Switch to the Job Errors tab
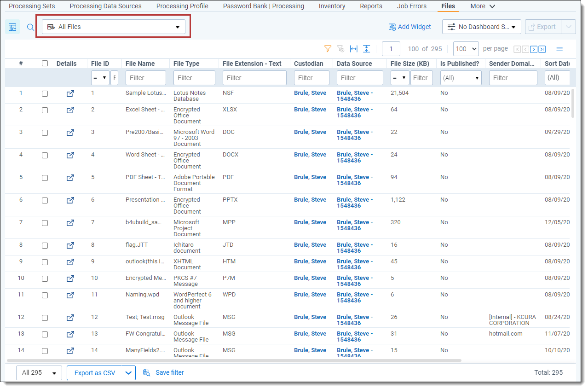 [x=411, y=6]
